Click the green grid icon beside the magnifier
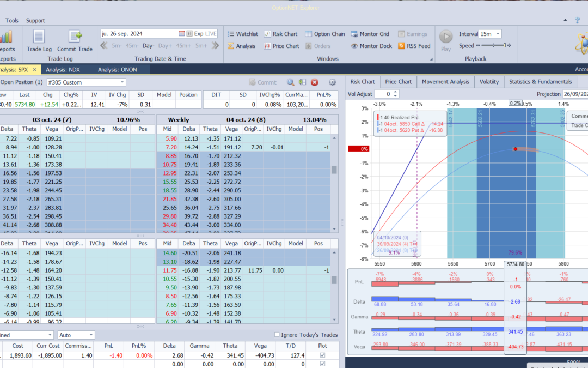 tap(302, 82)
